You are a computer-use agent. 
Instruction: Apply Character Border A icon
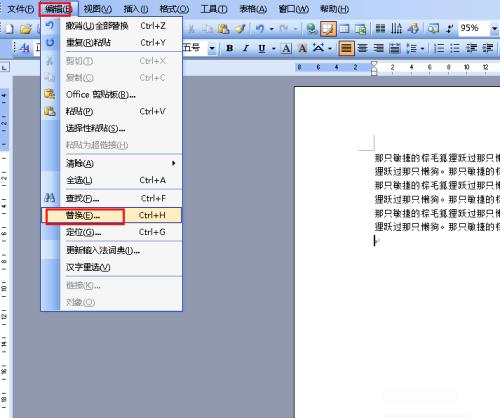tap(286, 49)
